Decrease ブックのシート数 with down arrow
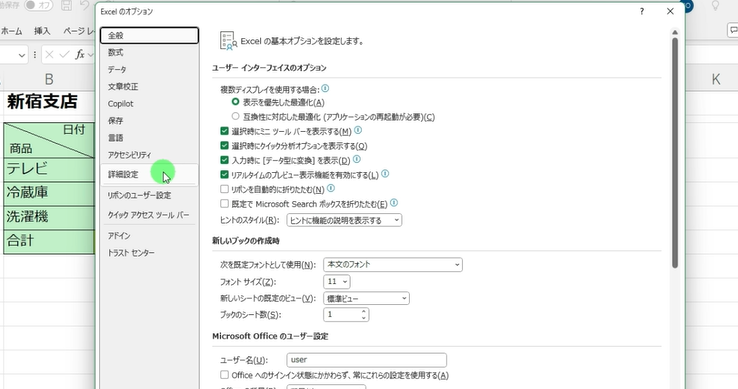Image resolution: width=738 pixels, height=389 pixels. [x=363, y=318]
